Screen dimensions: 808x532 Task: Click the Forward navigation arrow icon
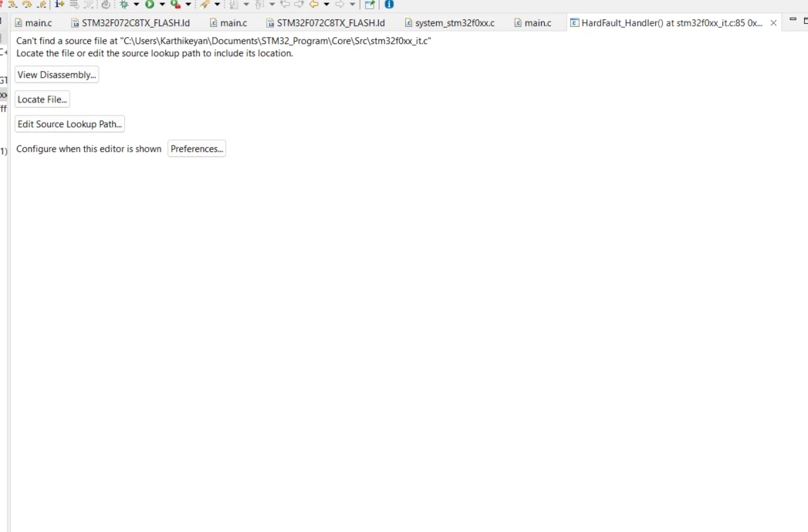click(340, 4)
